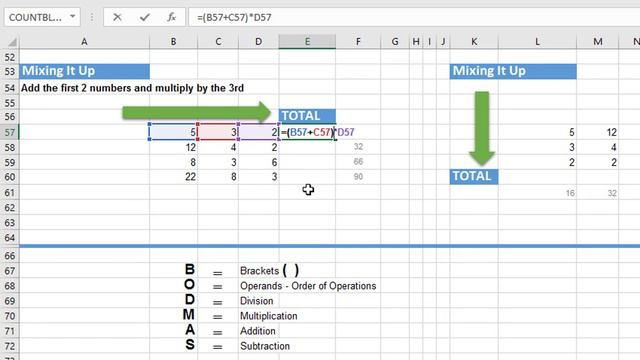Select row 67 header

(x=10, y=271)
